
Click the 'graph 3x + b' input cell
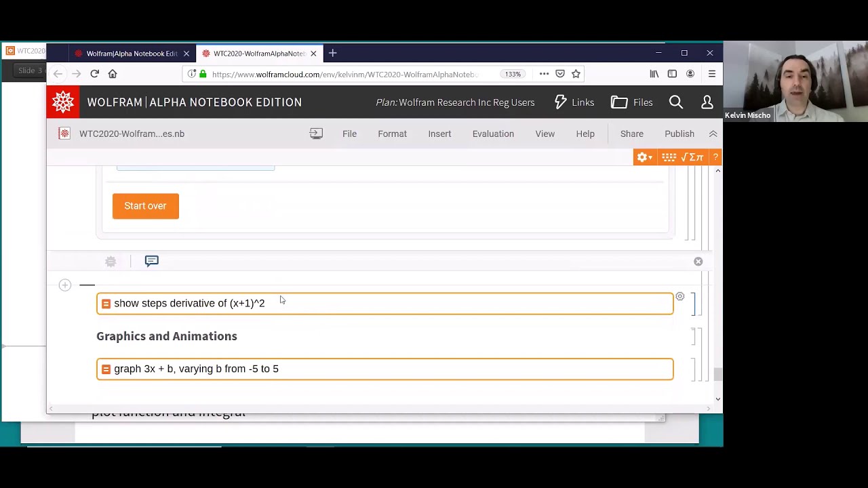coord(385,369)
